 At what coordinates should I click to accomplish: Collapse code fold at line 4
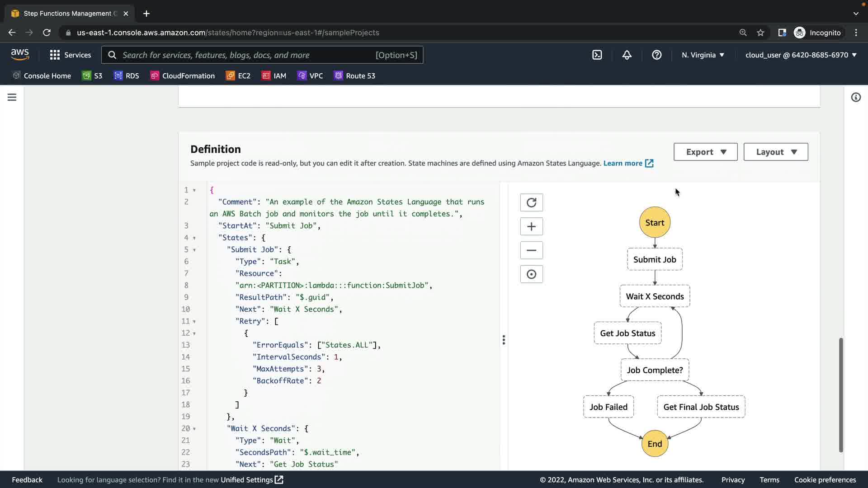[194, 238]
